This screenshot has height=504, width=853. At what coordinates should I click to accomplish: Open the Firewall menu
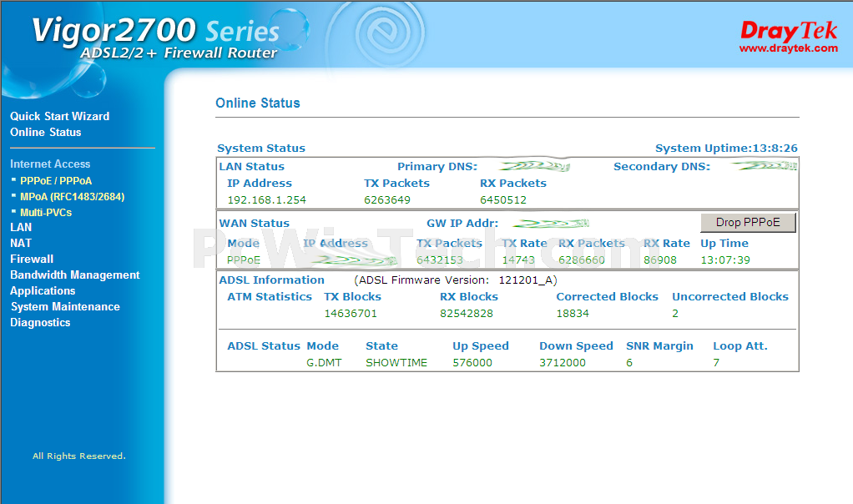click(32, 259)
